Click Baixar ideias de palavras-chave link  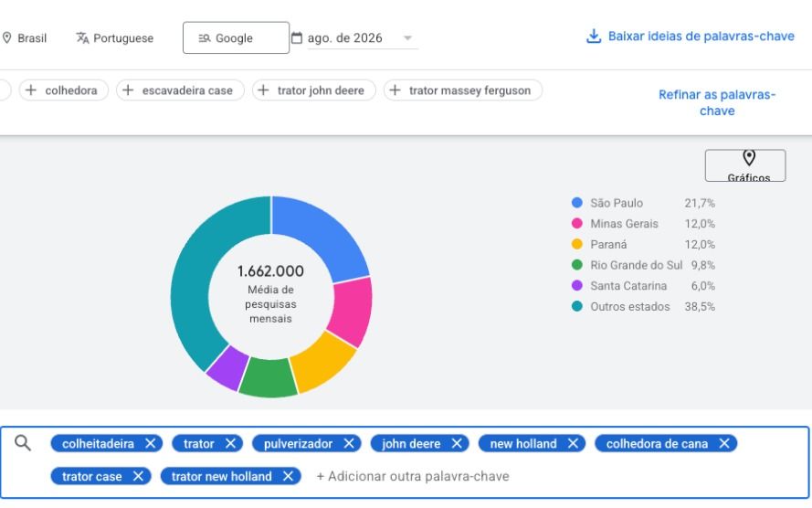(701, 37)
